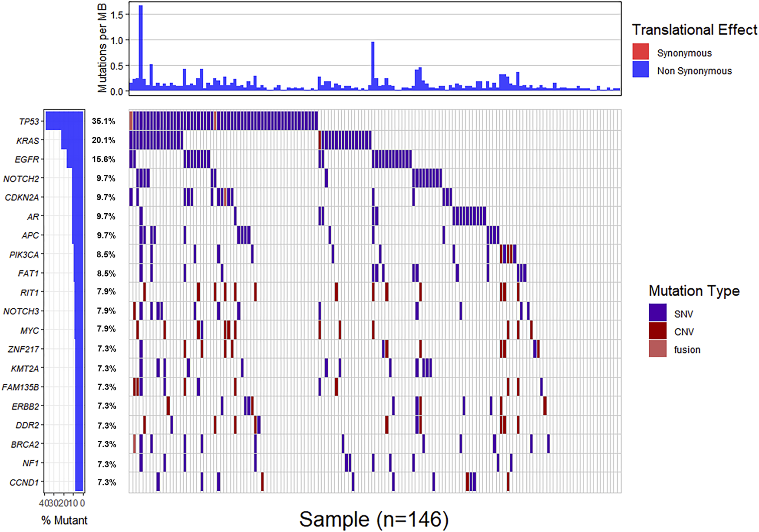
Task: Click the EGFR gene label
Action: 27,159
